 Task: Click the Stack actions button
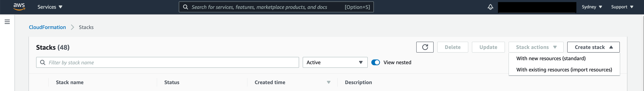(536, 47)
